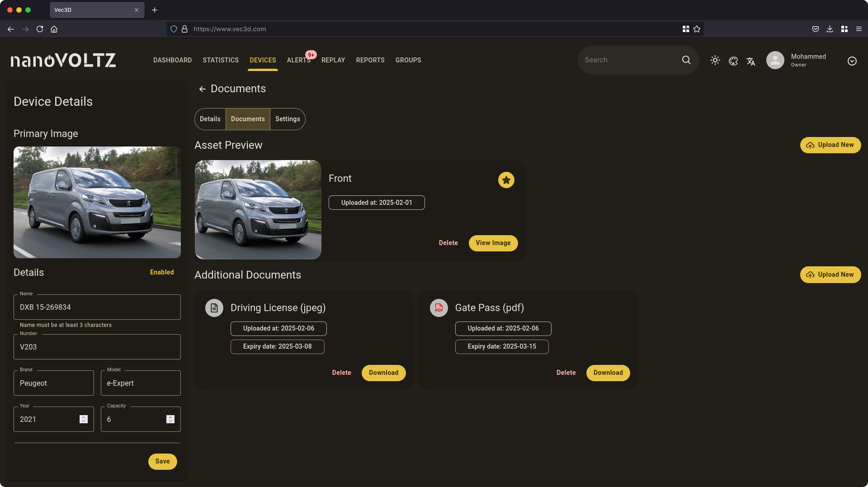
Task: Delete the Gate Pass document
Action: (566, 373)
